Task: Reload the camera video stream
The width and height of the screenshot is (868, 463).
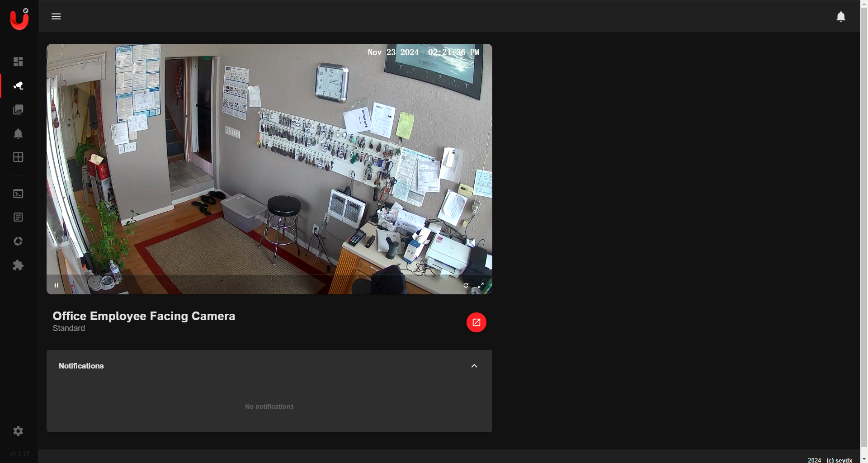Action: coord(466,285)
